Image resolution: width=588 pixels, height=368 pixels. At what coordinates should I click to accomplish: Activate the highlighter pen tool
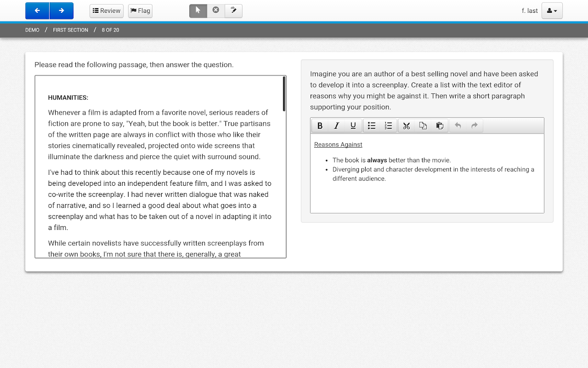coord(233,11)
